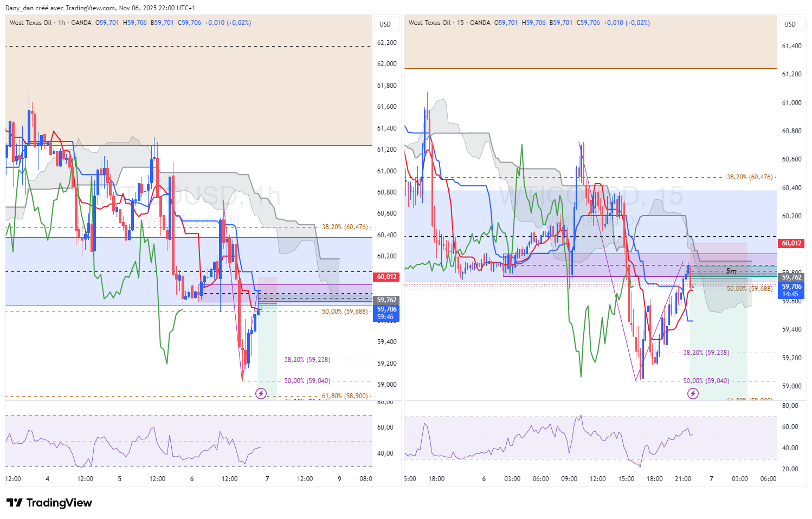Click the 'C59,706' close value in the 1h header
Viewport: 812px width, 519px height.
(189, 23)
